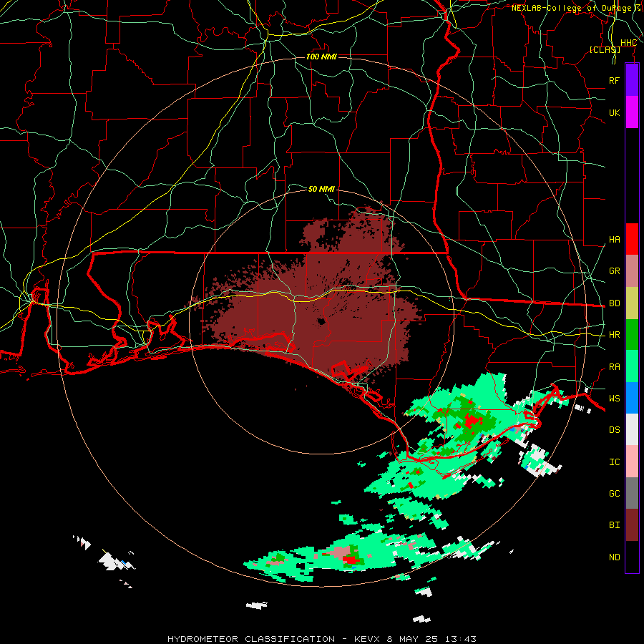Click the red HA legend color swatch

tap(632, 239)
